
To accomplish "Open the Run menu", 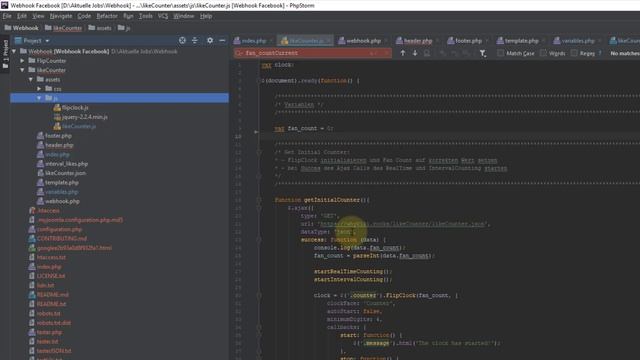I will tap(128, 16).
